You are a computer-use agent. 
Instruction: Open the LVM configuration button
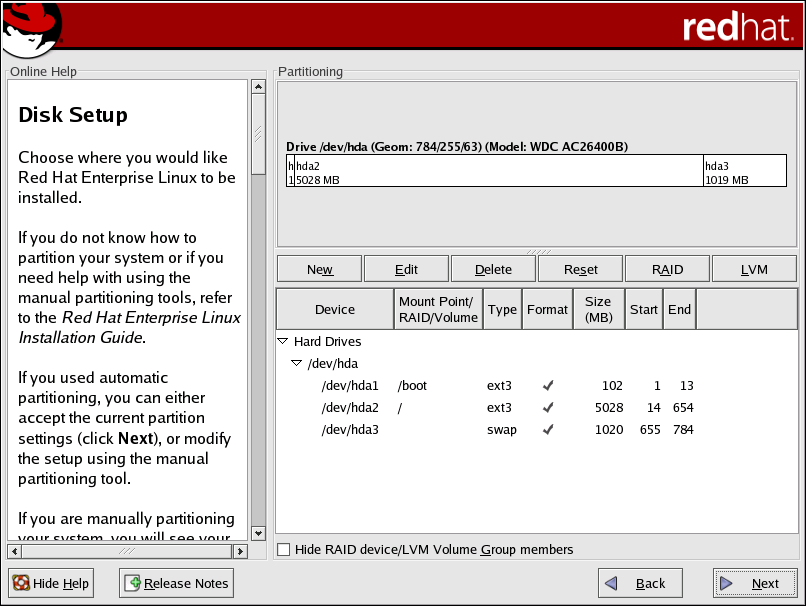[x=754, y=269]
